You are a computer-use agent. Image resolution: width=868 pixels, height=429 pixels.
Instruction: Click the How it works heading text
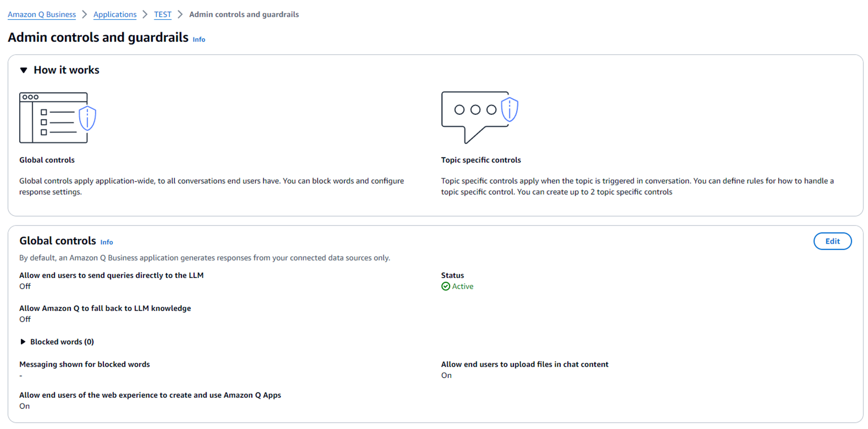[66, 70]
